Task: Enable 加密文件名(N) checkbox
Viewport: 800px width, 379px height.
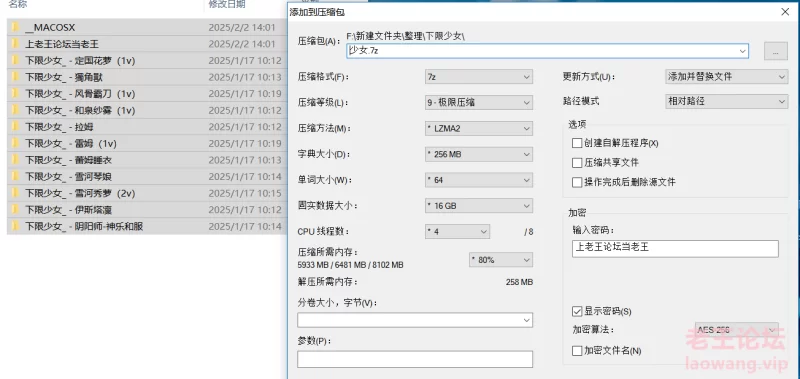Action: (577, 350)
